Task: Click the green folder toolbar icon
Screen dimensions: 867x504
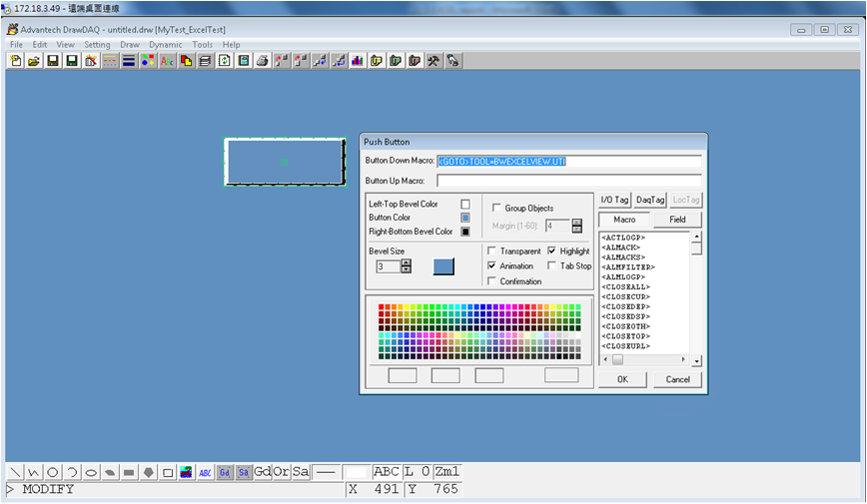Action: coord(396,61)
